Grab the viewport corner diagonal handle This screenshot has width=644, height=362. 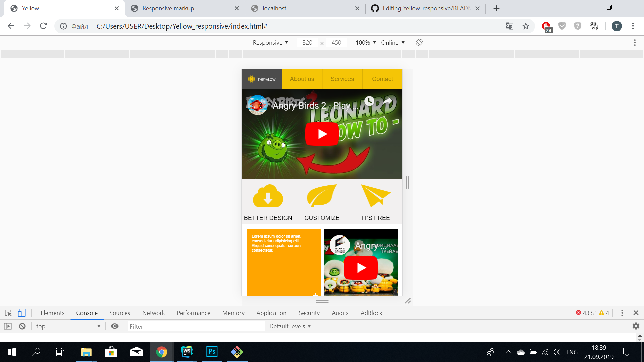pos(408,301)
